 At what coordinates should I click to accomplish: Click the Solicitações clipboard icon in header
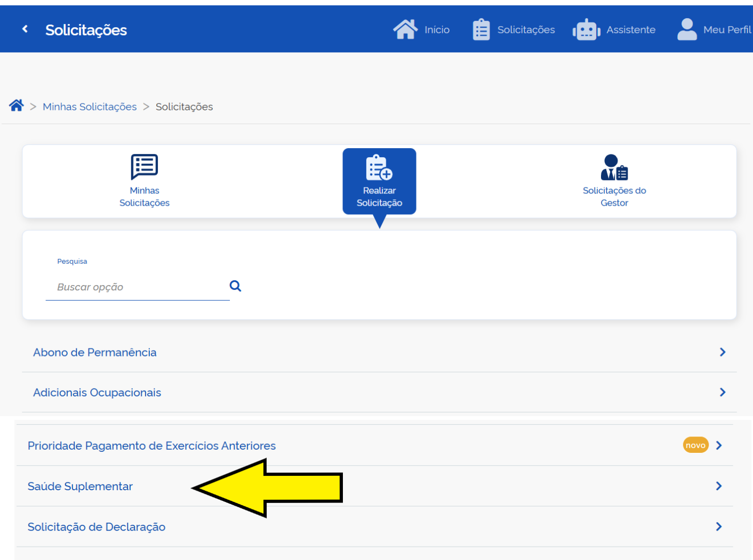pos(481,30)
